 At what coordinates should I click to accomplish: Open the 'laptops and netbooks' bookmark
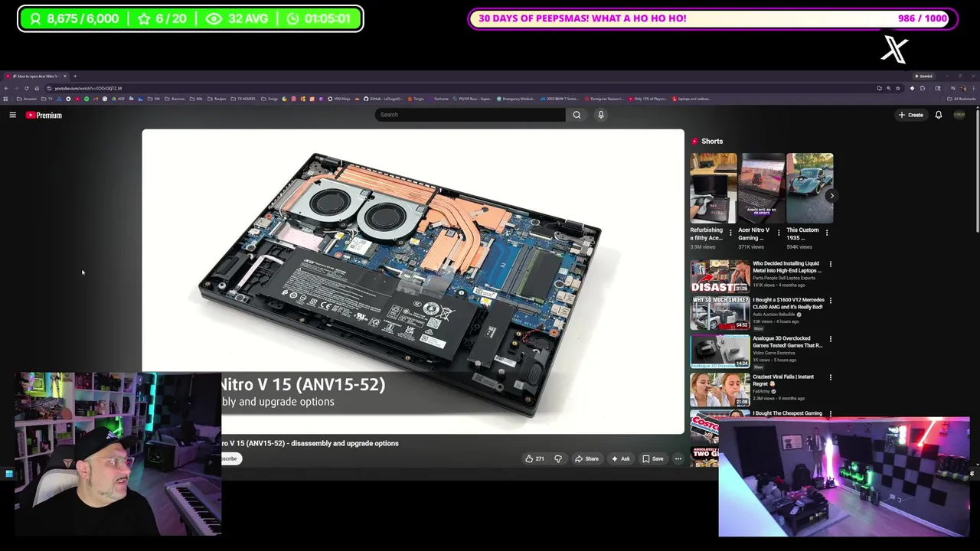691,99
